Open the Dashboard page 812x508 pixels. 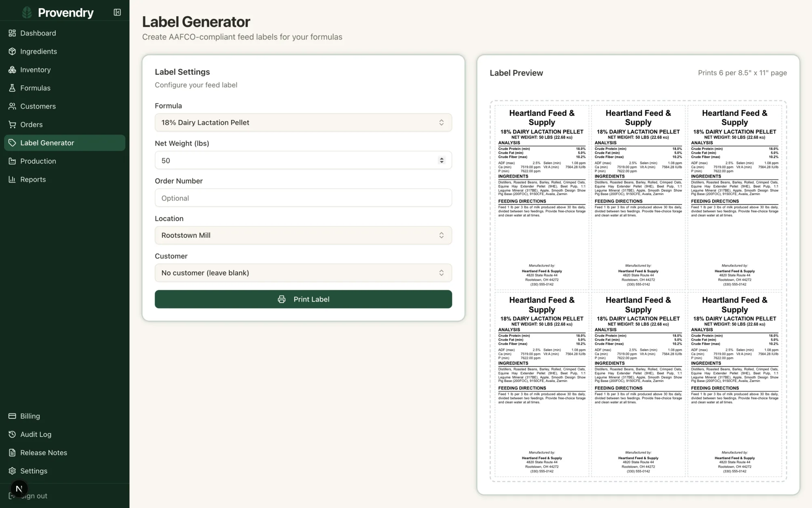[65, 33]
